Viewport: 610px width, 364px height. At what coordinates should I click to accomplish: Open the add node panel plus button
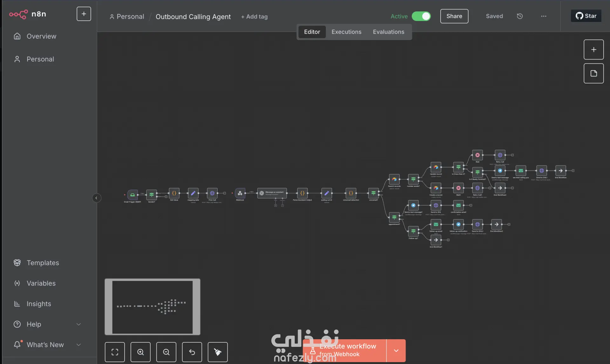coord(593,50)
